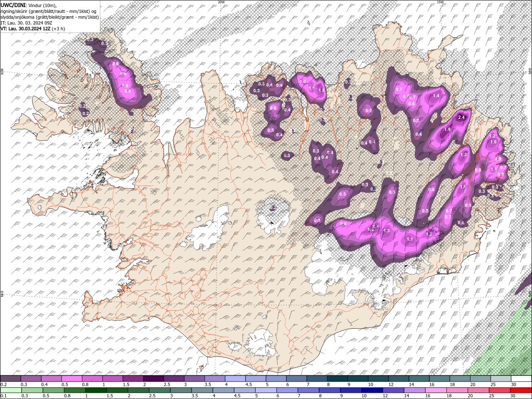This screenshot has width=532, height=399.
Task: Select the lower legend pink swatch labeled 18
Action: pyautogui.click(x=457, y=390)
